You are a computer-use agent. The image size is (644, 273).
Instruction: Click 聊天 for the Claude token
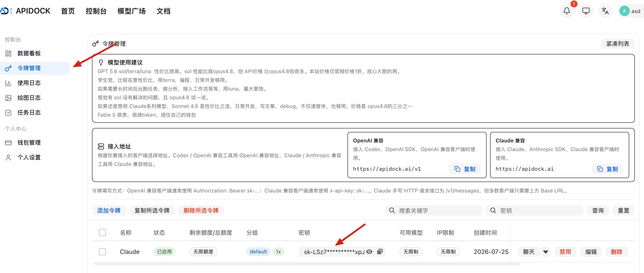coord(529,252)
